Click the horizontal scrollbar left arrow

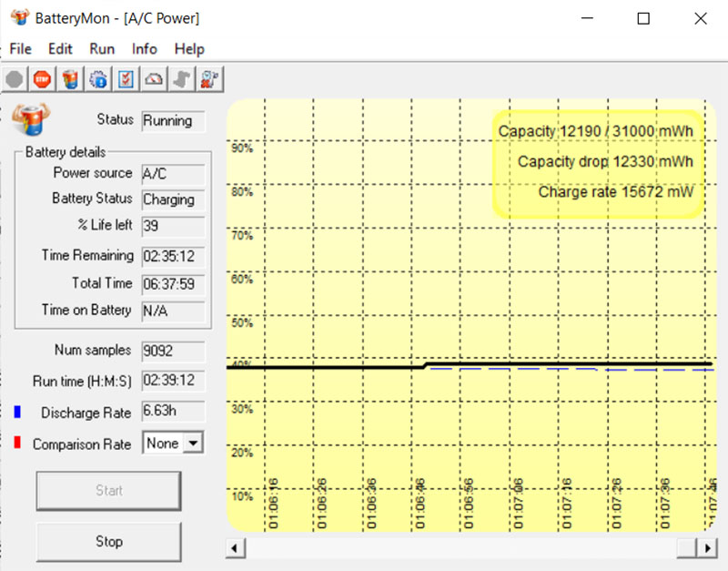[x=235, y=547]
